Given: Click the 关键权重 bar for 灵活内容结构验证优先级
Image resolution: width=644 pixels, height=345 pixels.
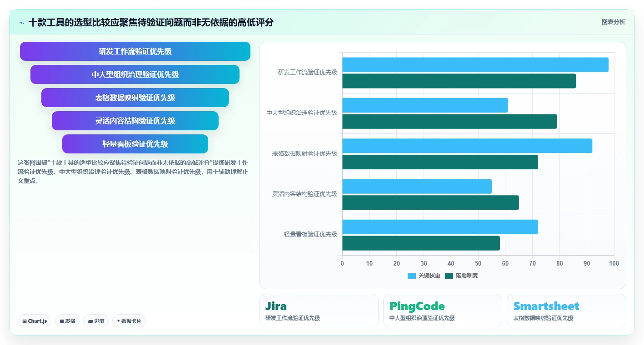Looking at the screenshot, I should (417, 187).
